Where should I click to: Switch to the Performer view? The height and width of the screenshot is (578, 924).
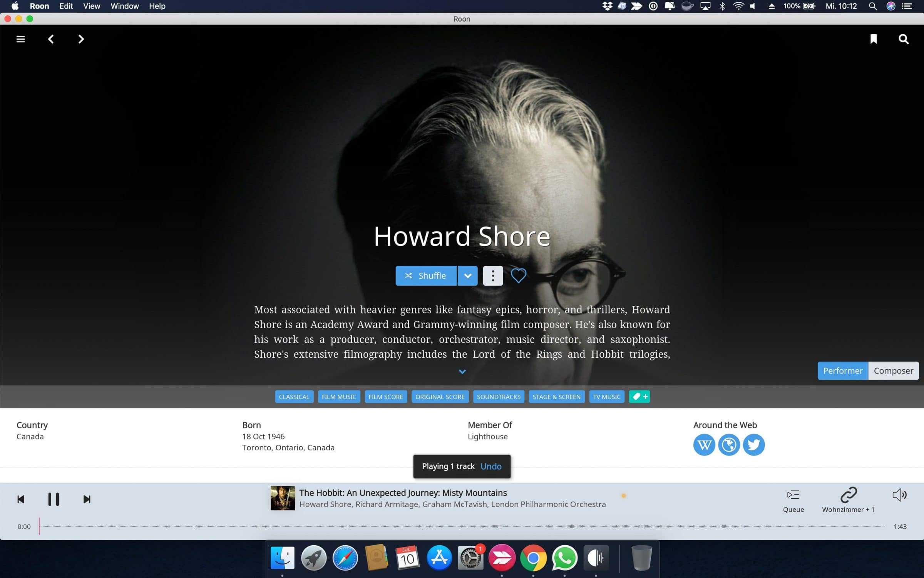pos(843,370)
